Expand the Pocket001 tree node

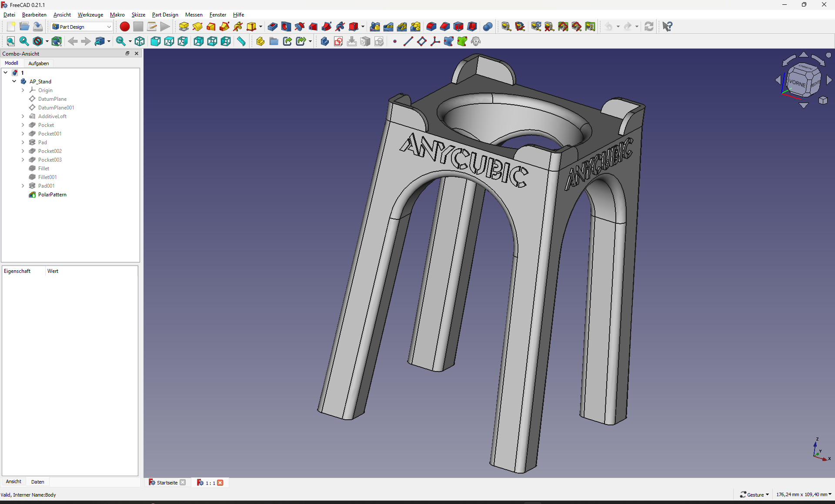[23, 133]
